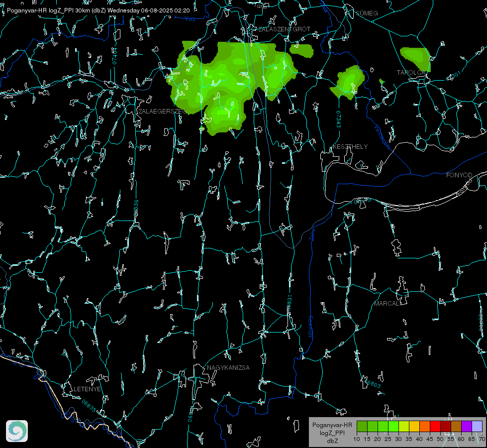The height and width of the screenshot is (448, 487).
Task: Click the 60-65 dBZ purple legend swatch
Action: click(x=467, y=426)
